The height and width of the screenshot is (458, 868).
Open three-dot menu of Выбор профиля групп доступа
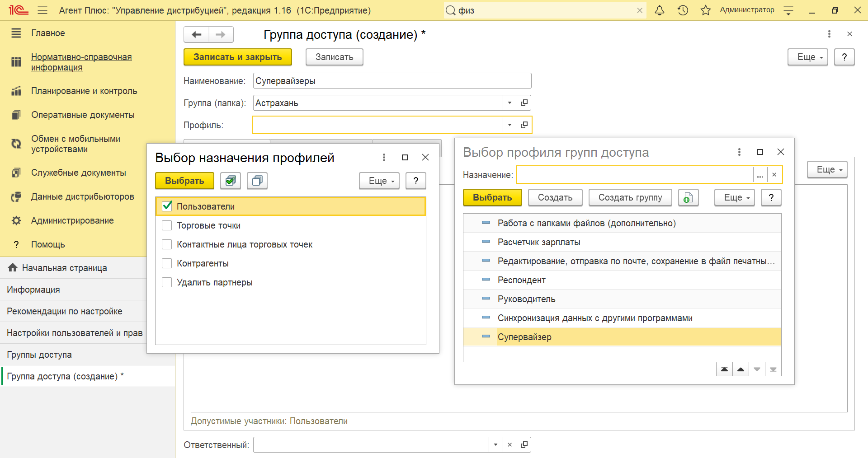(739, 152)
